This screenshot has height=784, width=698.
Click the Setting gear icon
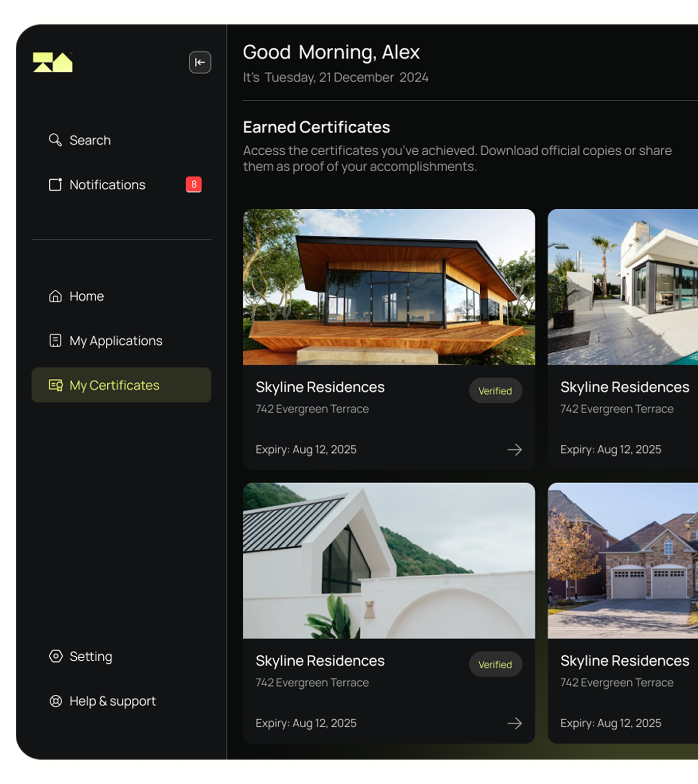pos(55,656)
